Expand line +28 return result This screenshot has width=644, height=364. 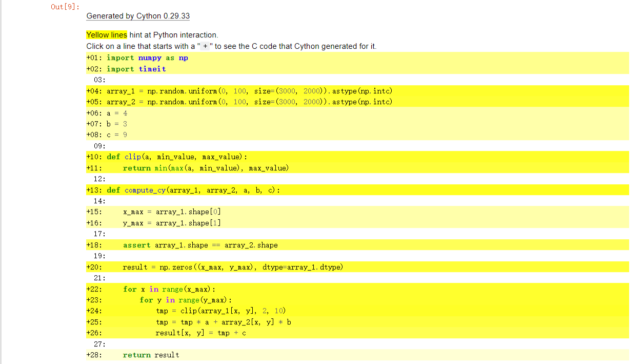(357, 355)
